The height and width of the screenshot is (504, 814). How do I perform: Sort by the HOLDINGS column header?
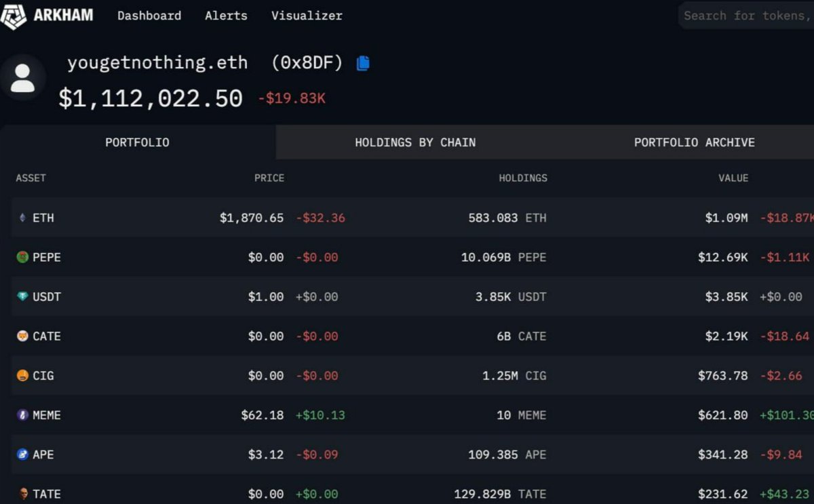pos(523,178)
